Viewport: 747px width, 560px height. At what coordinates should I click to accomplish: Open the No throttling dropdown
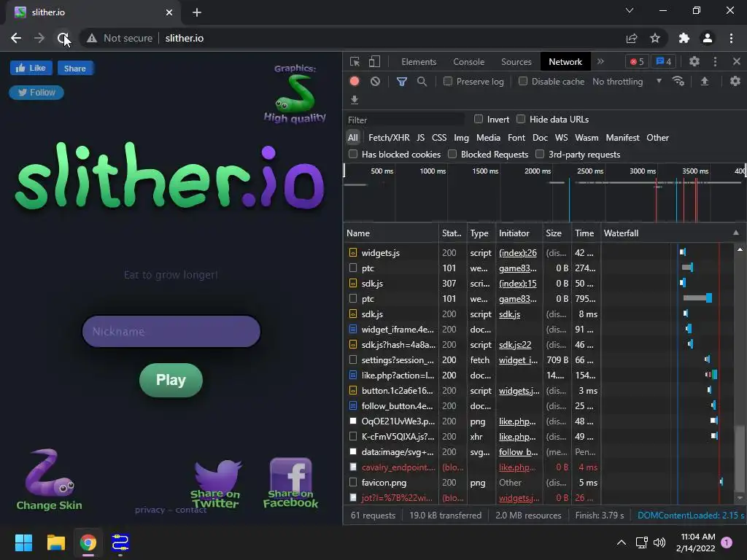click(627, 82)
